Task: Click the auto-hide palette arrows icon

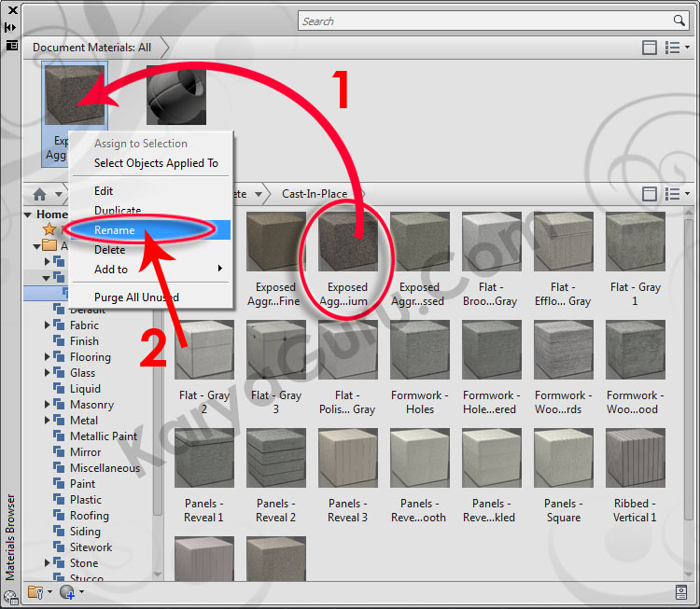Action: 11,27
